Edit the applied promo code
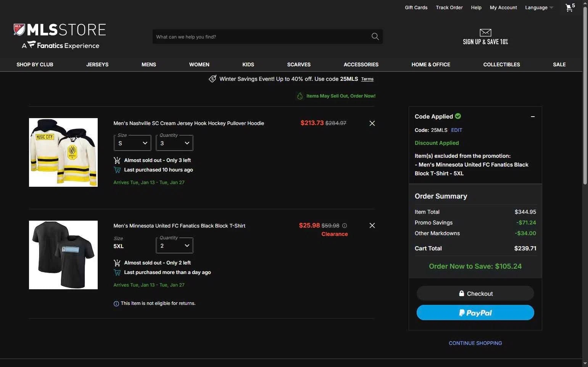The width and height of the screenshot is (588, 367). pyautogui.click(x=456, y=130)
